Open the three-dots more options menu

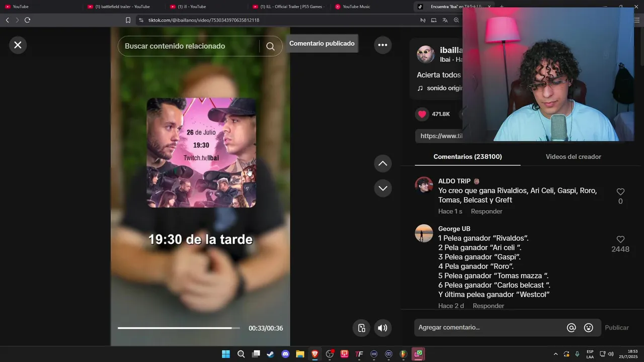(x=382, y=45)
